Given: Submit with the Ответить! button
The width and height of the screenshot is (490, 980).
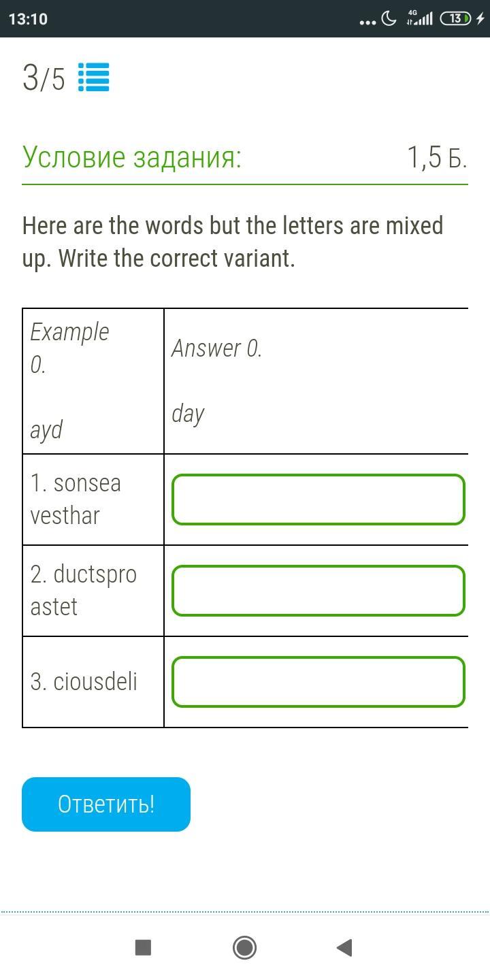Looking at the screenshot, I should pyautogui.click(x=106, y=804).
